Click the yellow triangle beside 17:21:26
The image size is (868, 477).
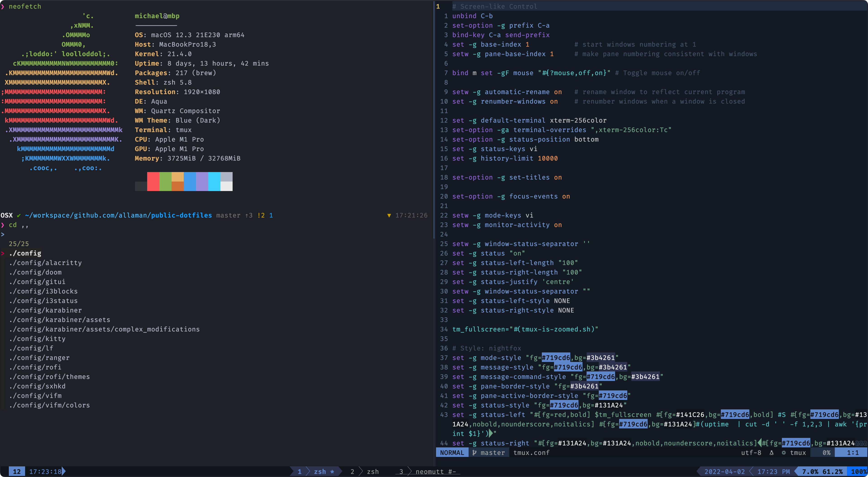coord(389,215)
